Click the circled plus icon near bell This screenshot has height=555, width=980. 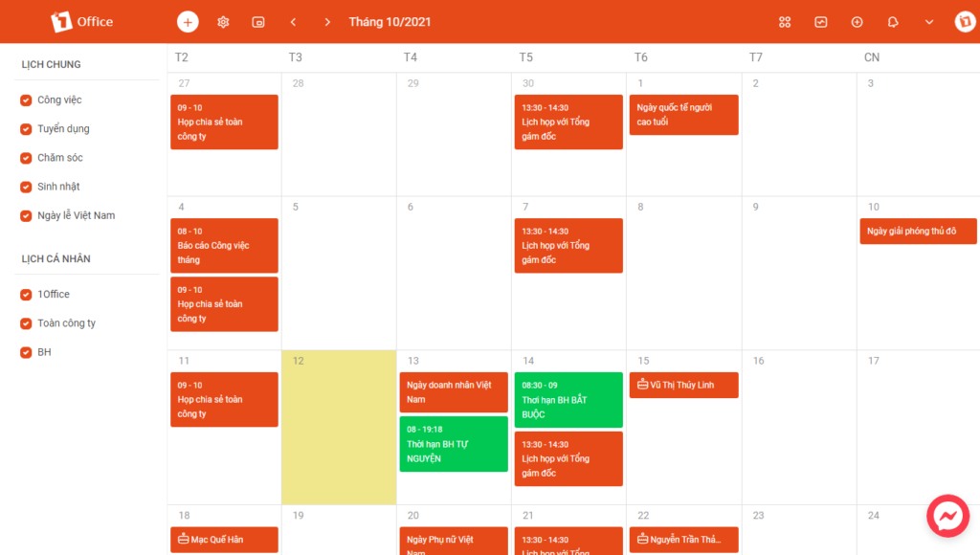click(x=857, y=22)
